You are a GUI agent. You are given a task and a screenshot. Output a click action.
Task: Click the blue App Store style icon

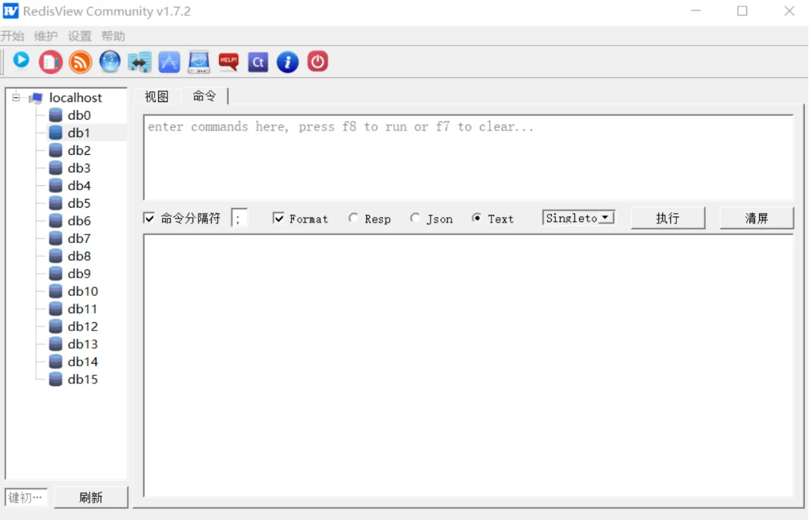point(169,62)
